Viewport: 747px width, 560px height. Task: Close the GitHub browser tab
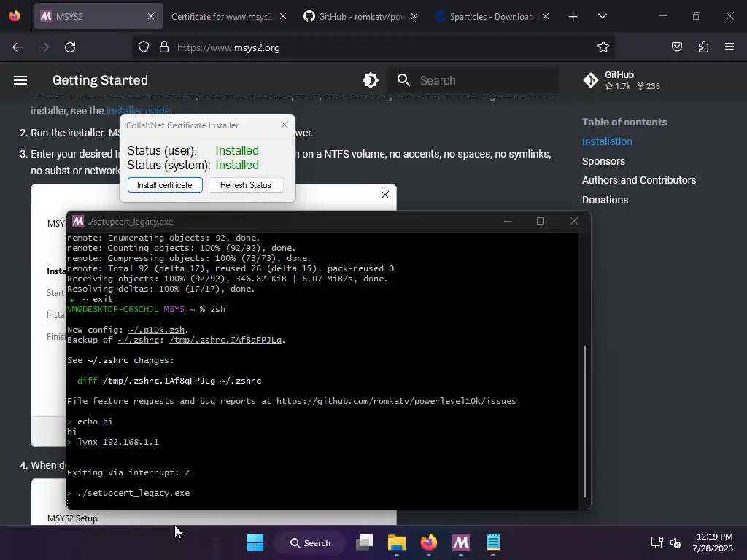[414, 16]
